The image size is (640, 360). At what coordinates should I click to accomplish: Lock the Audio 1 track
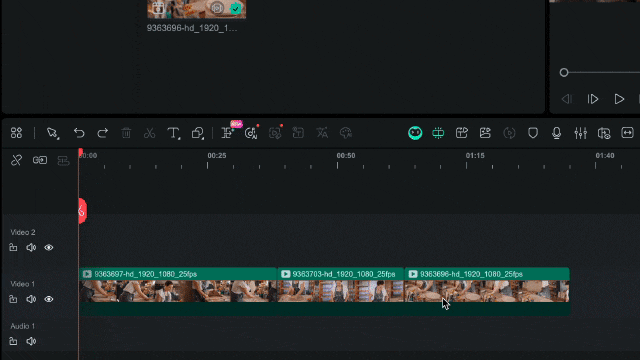13,341
